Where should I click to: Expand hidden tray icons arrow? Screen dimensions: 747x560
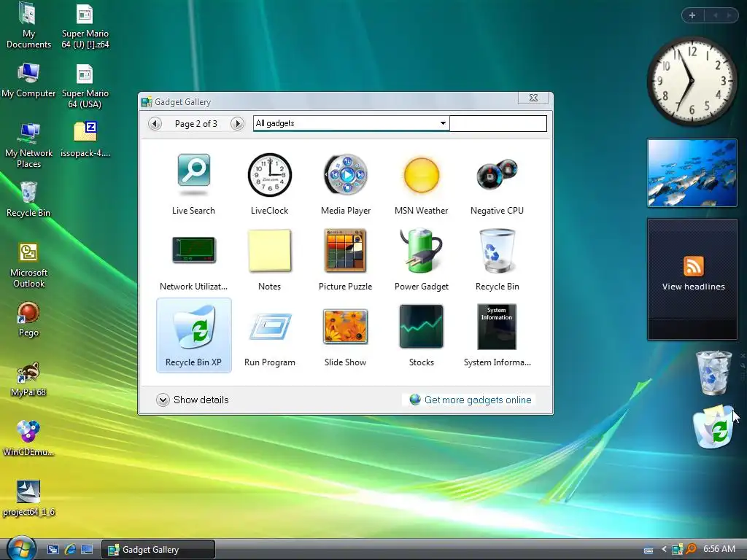coord(664,550)
